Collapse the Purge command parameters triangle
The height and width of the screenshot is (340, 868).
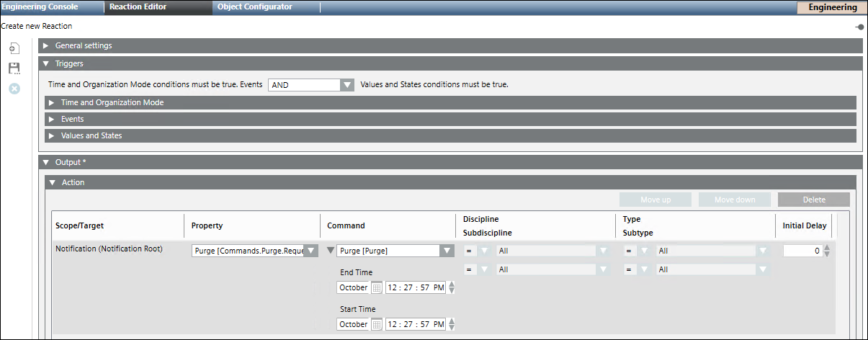[x=331, y=251]
